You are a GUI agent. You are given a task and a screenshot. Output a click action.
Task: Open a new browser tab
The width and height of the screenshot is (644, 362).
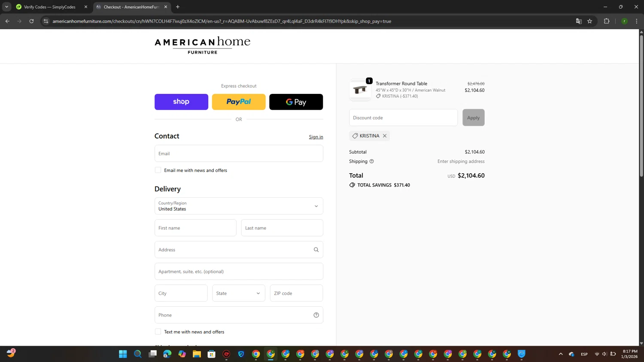[x=178, y=7]
